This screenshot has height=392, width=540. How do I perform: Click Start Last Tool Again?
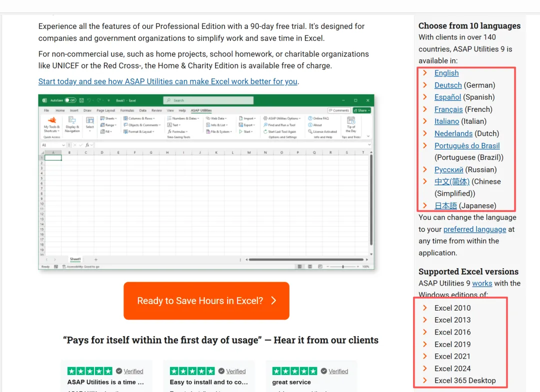pos(279,131)
